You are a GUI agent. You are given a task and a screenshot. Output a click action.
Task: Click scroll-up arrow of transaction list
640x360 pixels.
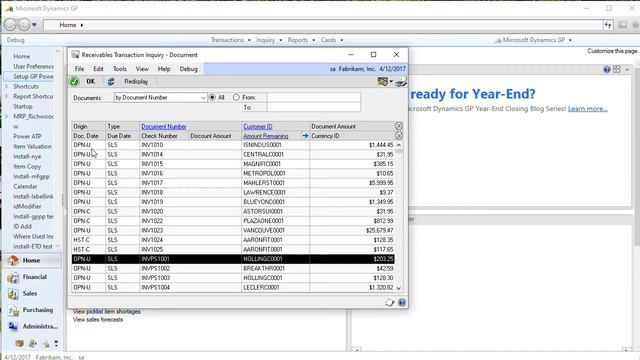coord(399,145)
